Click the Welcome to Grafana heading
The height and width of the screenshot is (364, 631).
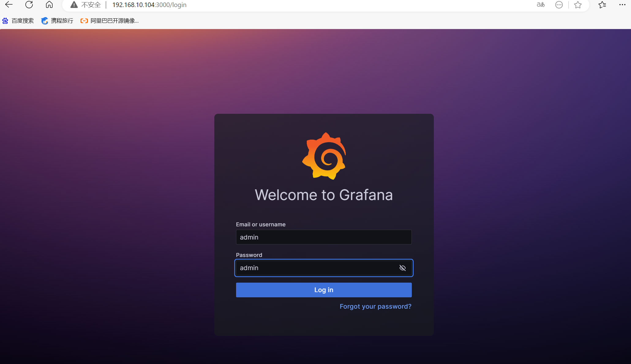(x=324, y=195)
